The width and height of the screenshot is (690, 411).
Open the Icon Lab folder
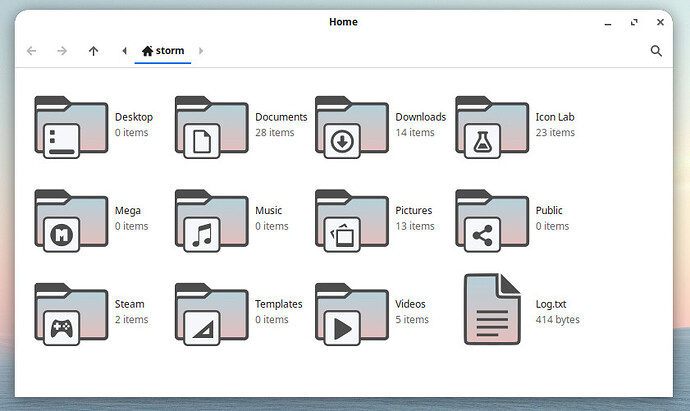click(491, 126)
